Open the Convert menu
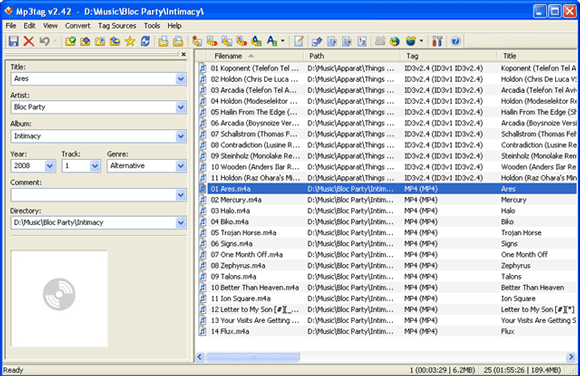The image size is (580, 376). click(x=78, y=26)
